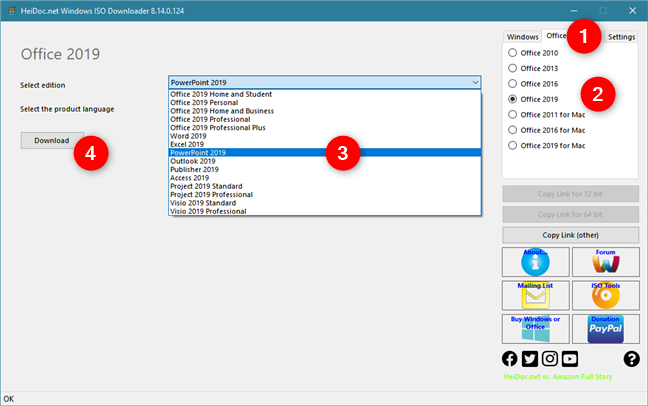Viewport: 648px width, 406px height.
Task: Click Copy Link (other) button
Action: pos(570,235)
